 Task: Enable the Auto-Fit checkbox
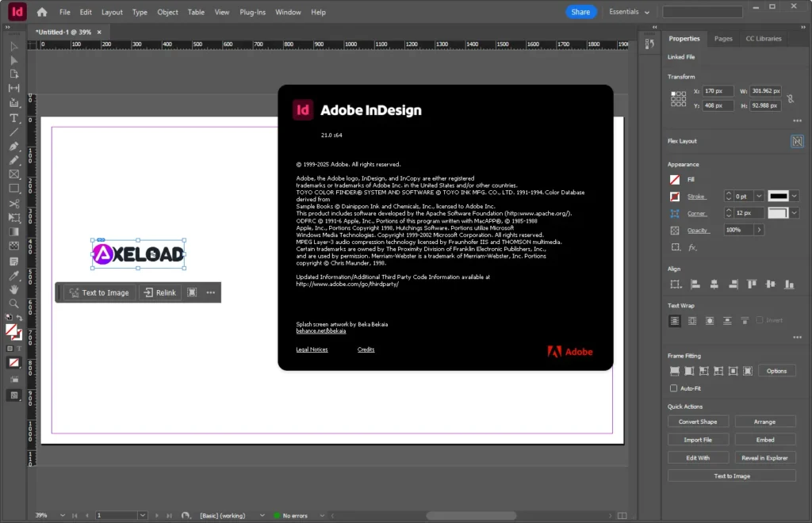coord(673,388)
